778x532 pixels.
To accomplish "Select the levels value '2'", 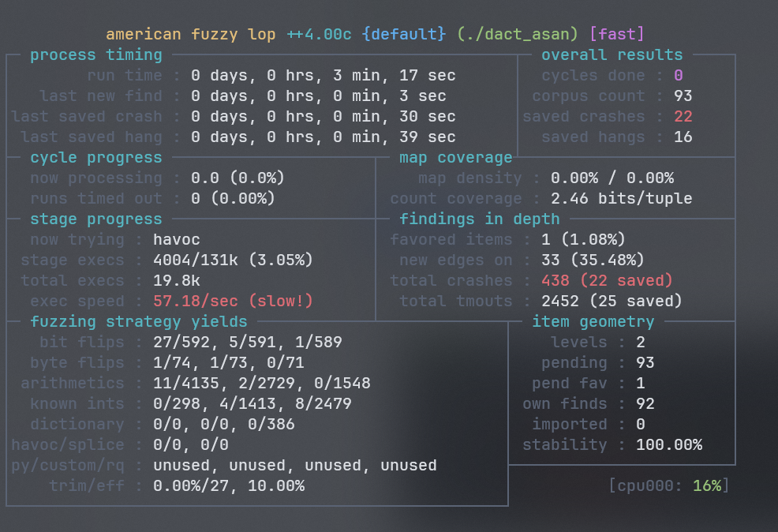I will (x=641, y=342).
